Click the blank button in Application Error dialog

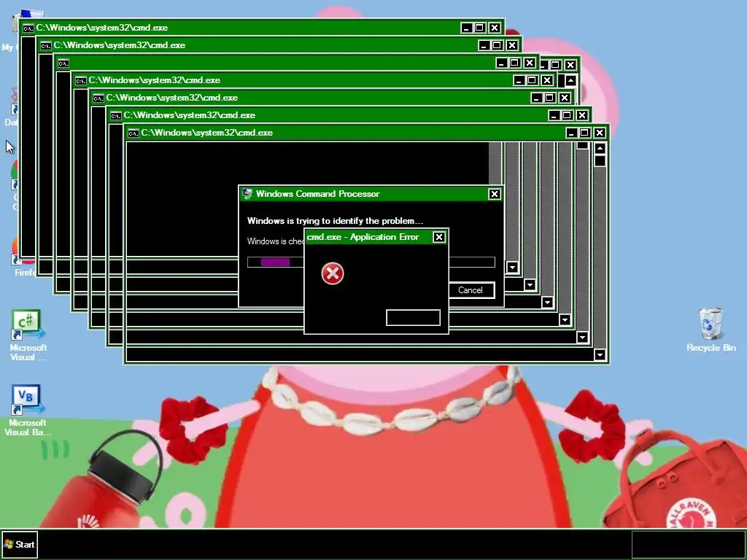click(x=413, y=318)
